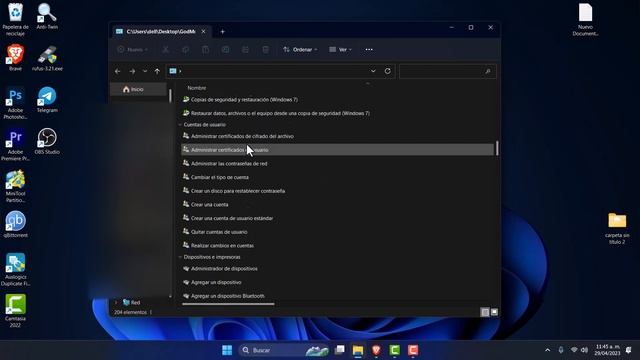Click the Share icon in Explorer toolbar

pos(245,49)
